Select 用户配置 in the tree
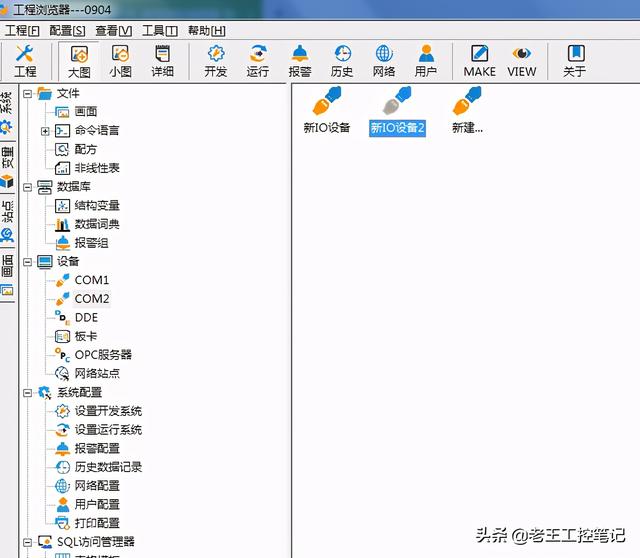Image resolution: width=640 pixels, height=558 pixels. [x=97, y=505]
